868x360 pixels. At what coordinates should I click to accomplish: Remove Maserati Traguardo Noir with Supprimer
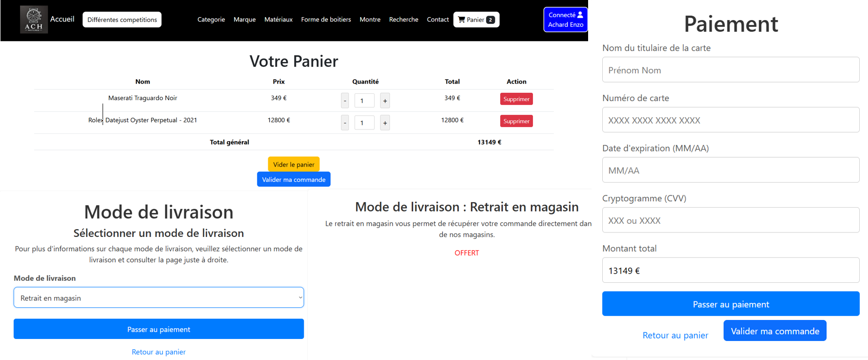516,99
